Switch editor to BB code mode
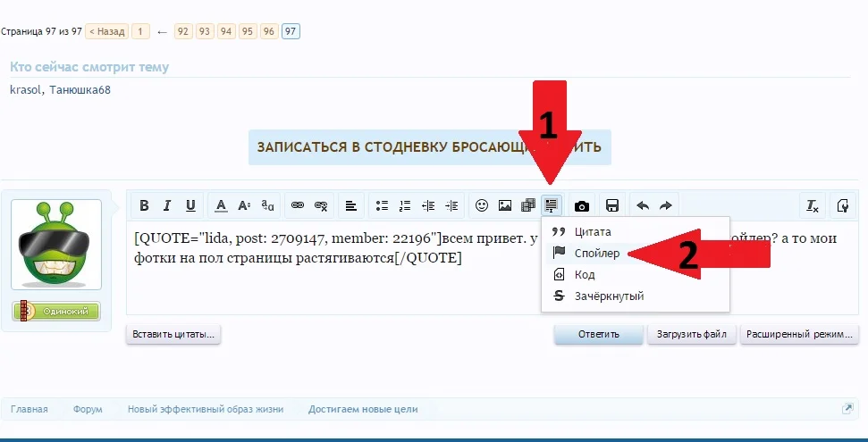This screenshot has height=442, width=868. point(843,205)
